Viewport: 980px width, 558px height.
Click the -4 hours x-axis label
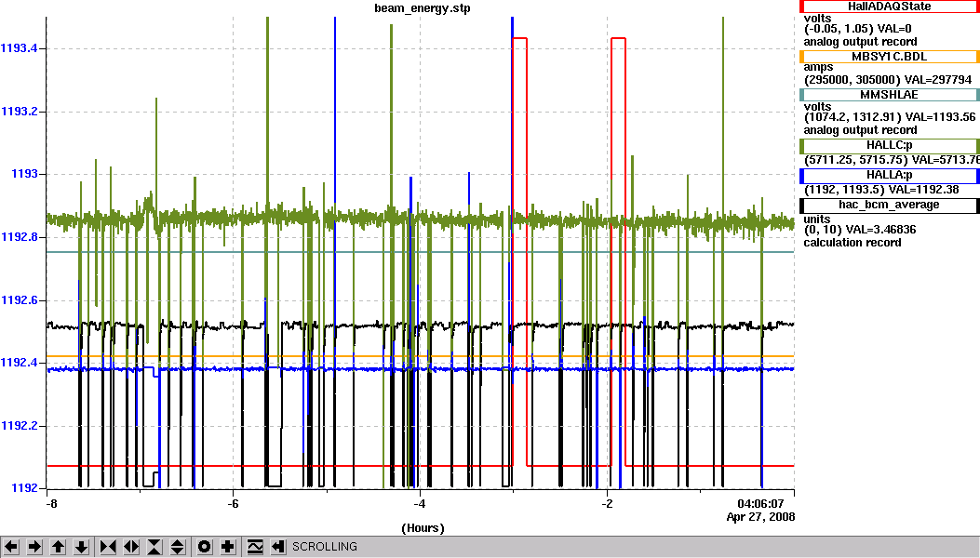(x=420, y=504)
